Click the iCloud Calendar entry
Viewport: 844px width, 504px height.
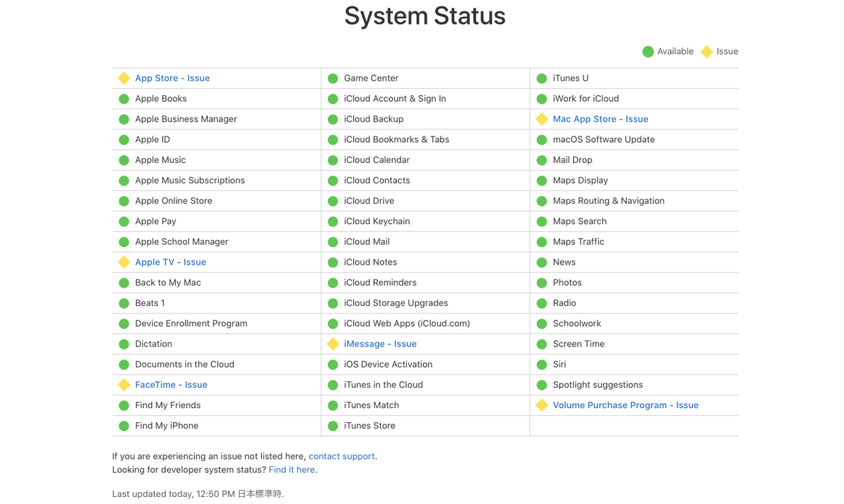point(377,160)
